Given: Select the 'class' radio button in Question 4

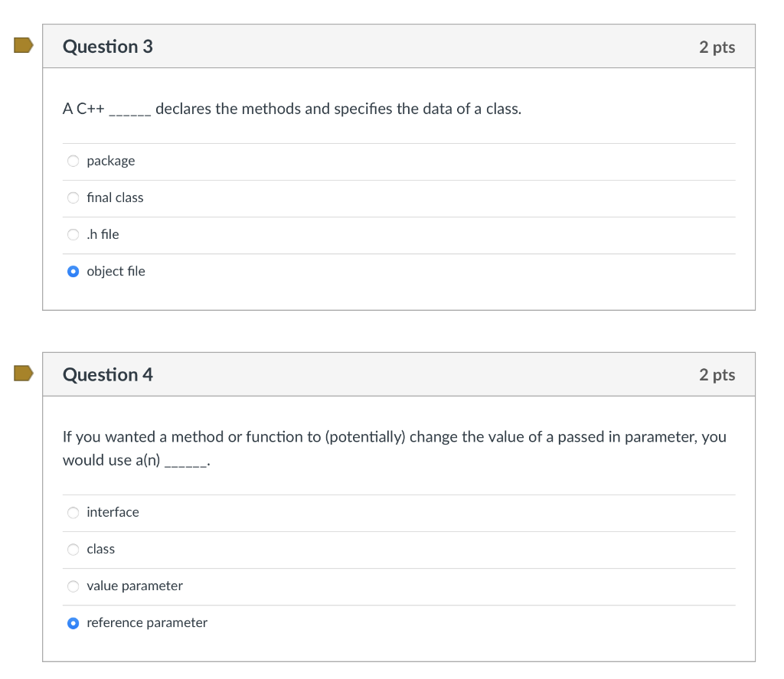Looking at the screenshot, I should click(x=73, y=549).
